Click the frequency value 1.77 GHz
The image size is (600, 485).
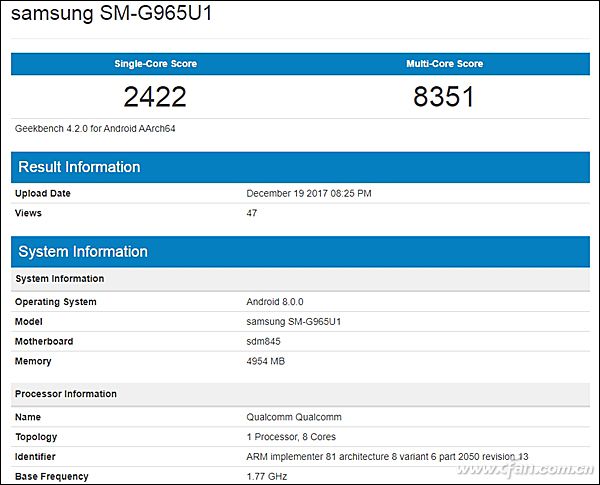click(x=267, y=477)
